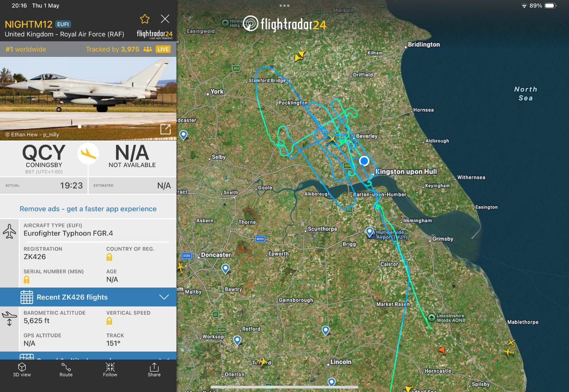Select the yellow aircraft north of Pocklington

point(300,56)
